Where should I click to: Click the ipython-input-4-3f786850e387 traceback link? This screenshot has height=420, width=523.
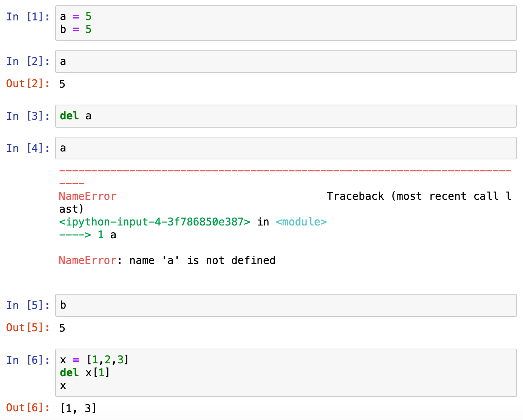pyautogui.click(x=154, y=222)
